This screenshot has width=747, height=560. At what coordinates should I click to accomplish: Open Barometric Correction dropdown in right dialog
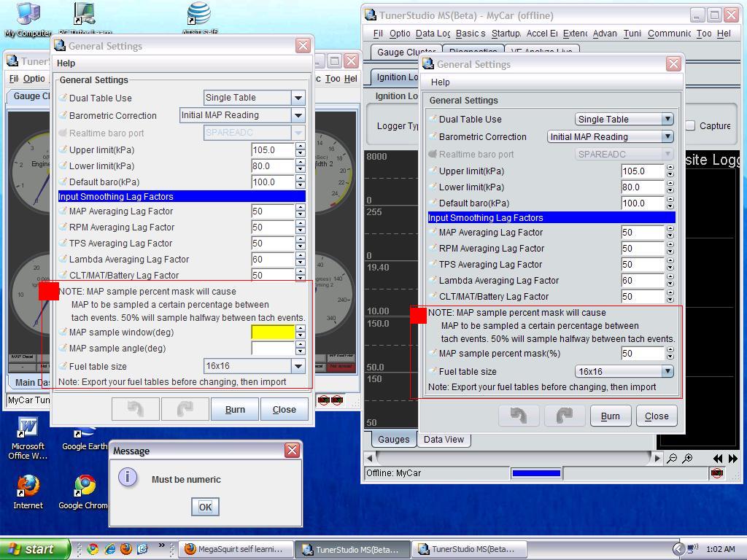click(x=668, y=136)
